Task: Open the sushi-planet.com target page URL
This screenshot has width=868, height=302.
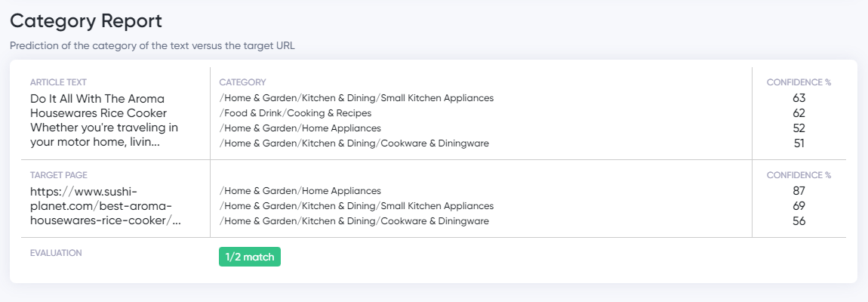Action: (x=105, y=206)
